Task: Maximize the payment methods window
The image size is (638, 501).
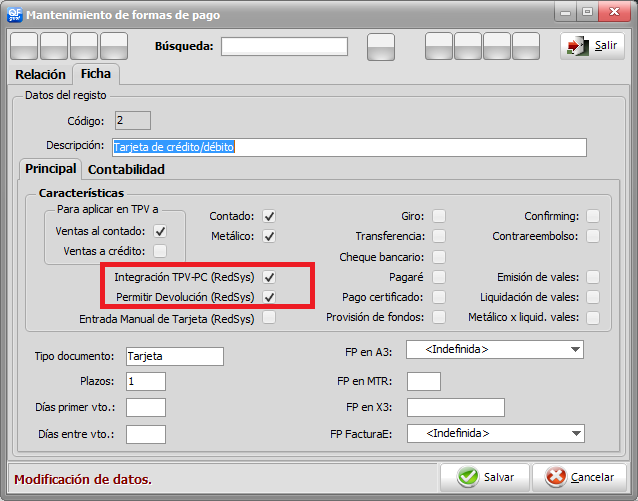Action: (x=588, y=12)
